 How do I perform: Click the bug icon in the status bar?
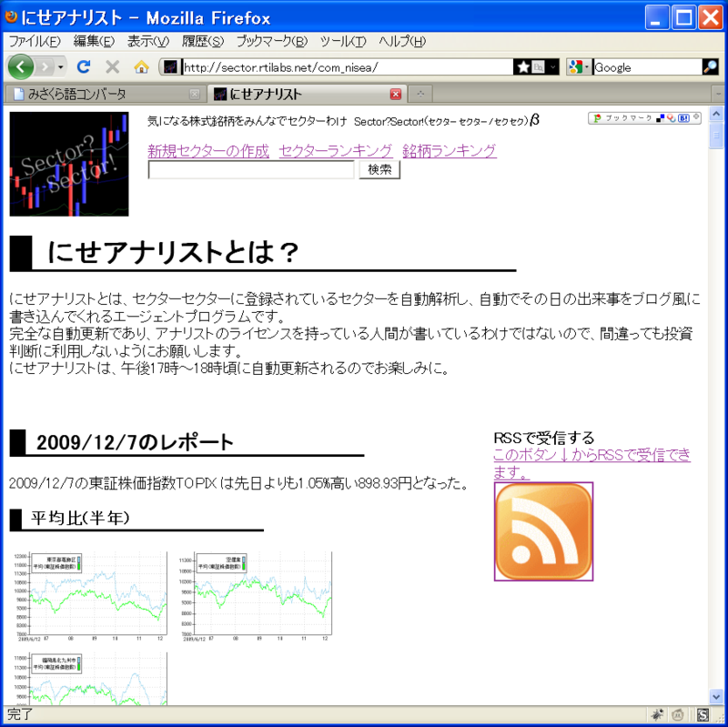click(x=657, y=715)
